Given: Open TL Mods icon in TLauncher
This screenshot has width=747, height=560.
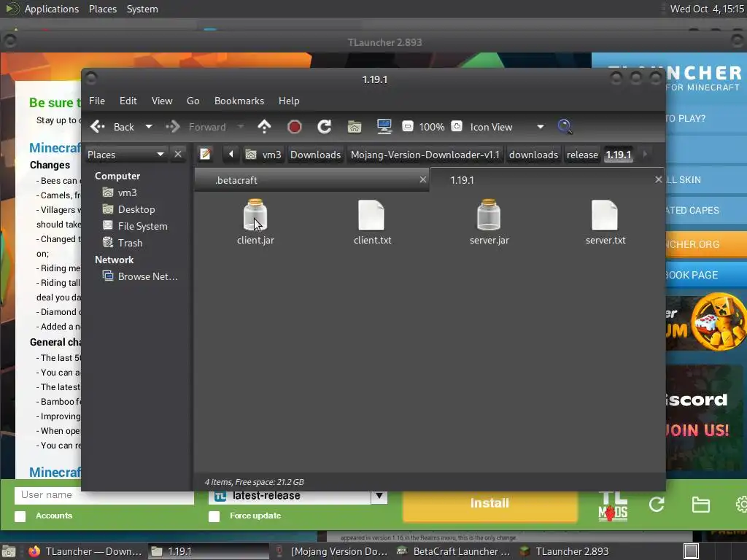Looking at the screenshot, I should 613,507.
